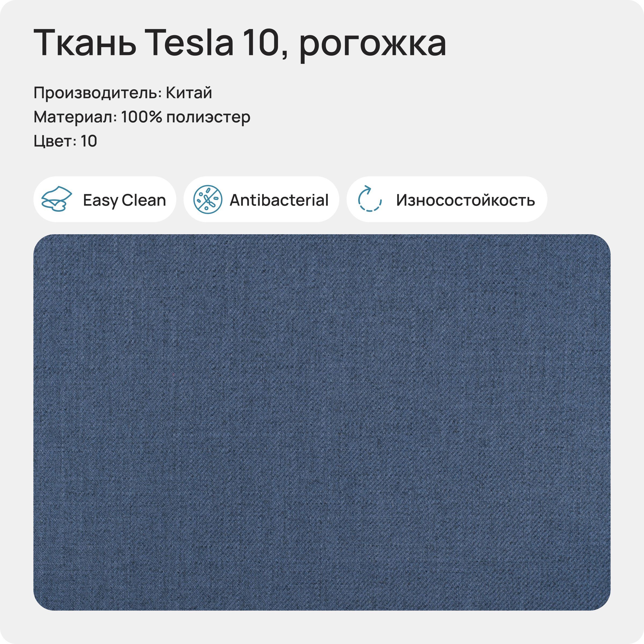Select the Easy Clean badge
Viewport: 644px width, 644px height.
coord(105,199)
